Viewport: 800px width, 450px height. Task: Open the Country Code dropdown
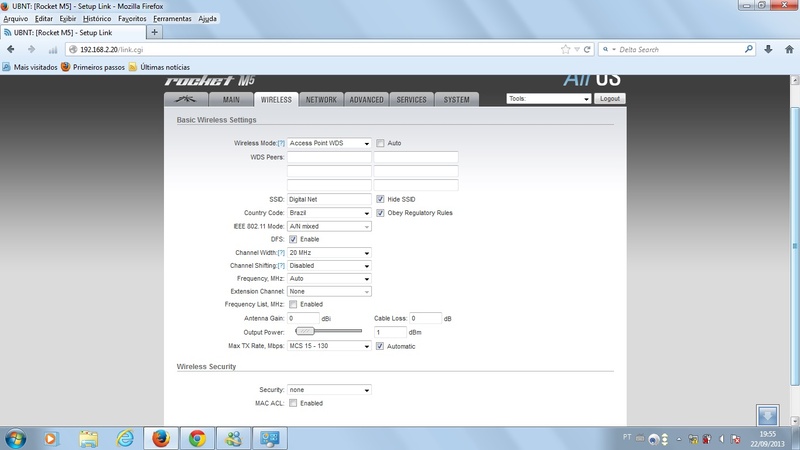click(x=329, y=213)
